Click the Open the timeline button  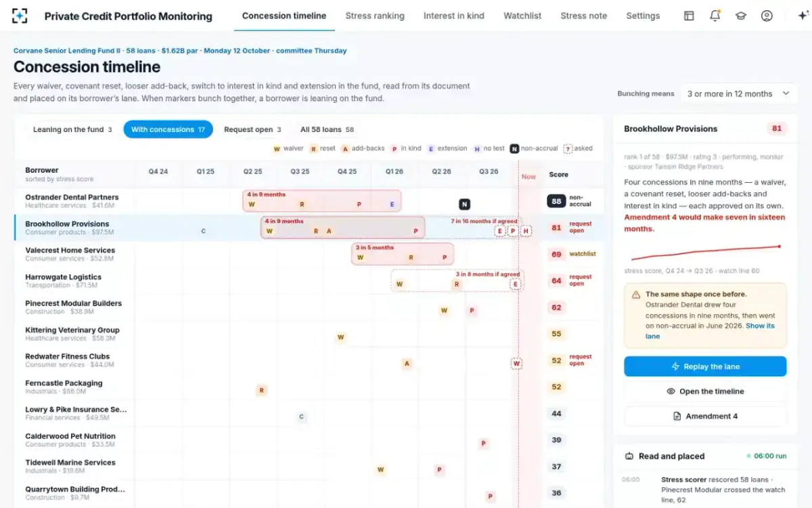pos(705,391)
